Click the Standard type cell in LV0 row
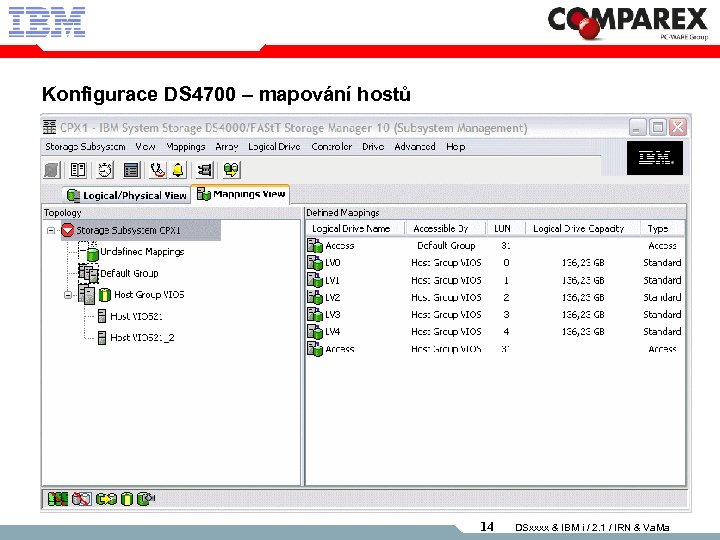Viewport: 720px width, 540px height. point(662,263)
